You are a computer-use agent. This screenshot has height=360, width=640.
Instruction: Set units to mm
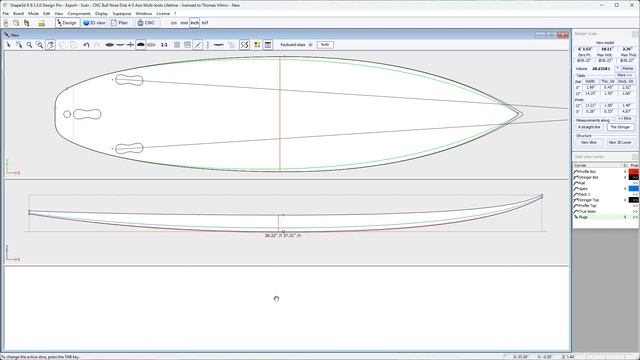click(x=184, y=23)
